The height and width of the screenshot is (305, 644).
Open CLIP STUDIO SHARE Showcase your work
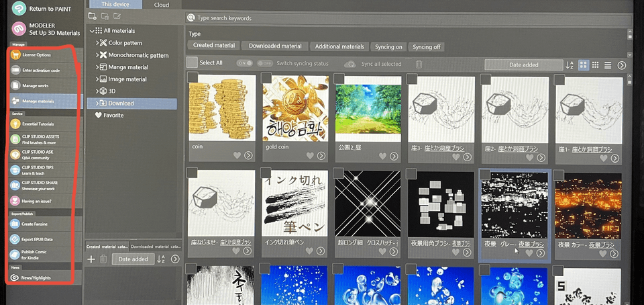[x=45, y=185]
